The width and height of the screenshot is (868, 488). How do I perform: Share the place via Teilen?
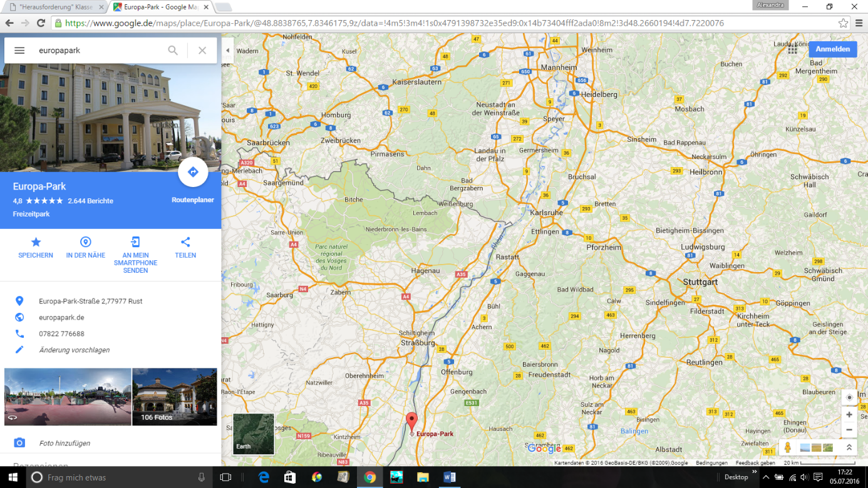[185, 248]
